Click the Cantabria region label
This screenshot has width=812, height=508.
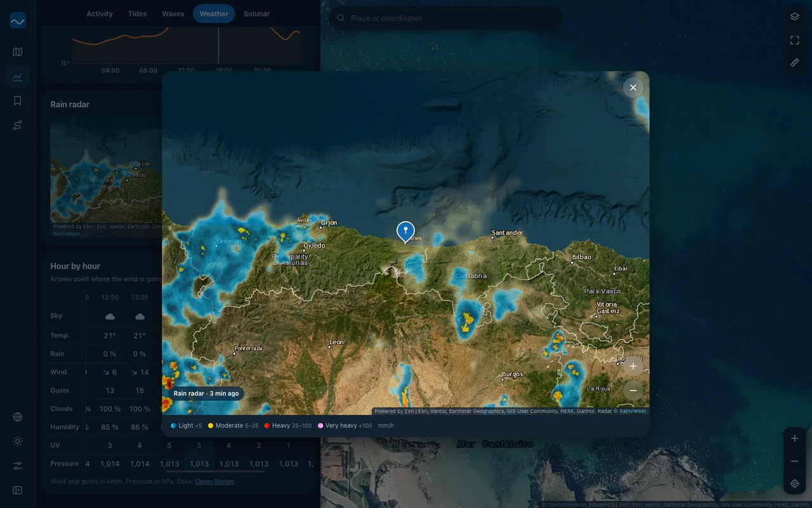pyautogui.click(x=471, y=276)
